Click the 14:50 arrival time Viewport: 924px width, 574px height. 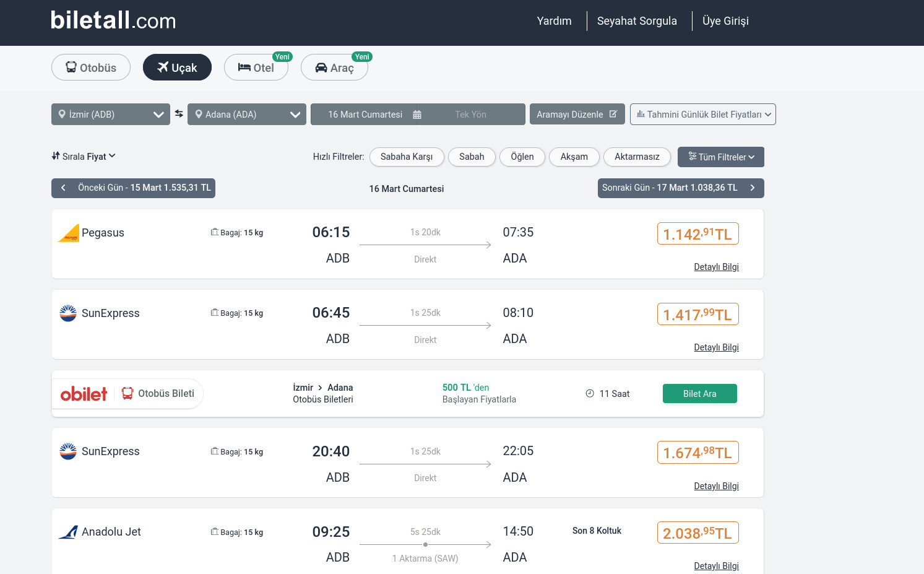(x=518, y=531)
